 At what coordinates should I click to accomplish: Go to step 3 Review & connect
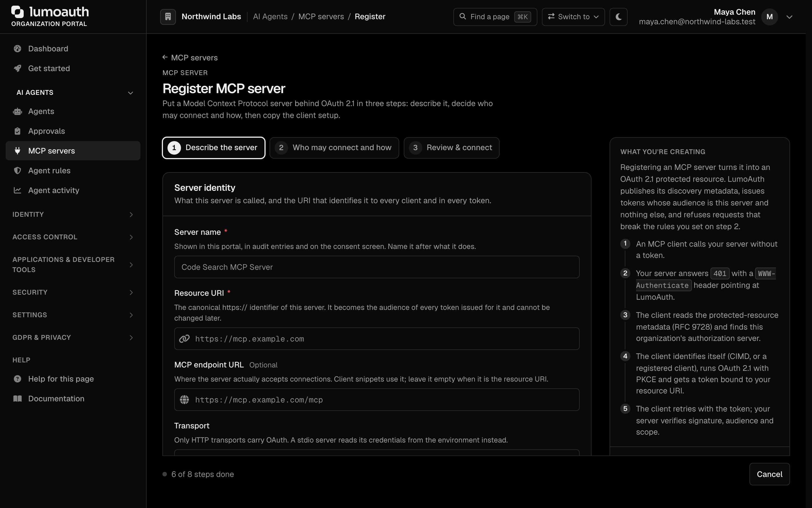click(x=451, y=148)
